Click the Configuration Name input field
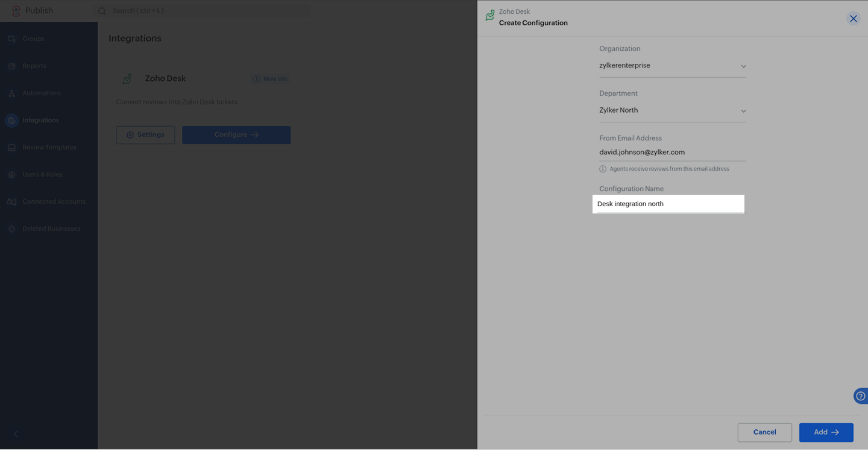Viewport: 868px width, 451px height. tap(668, 204)
